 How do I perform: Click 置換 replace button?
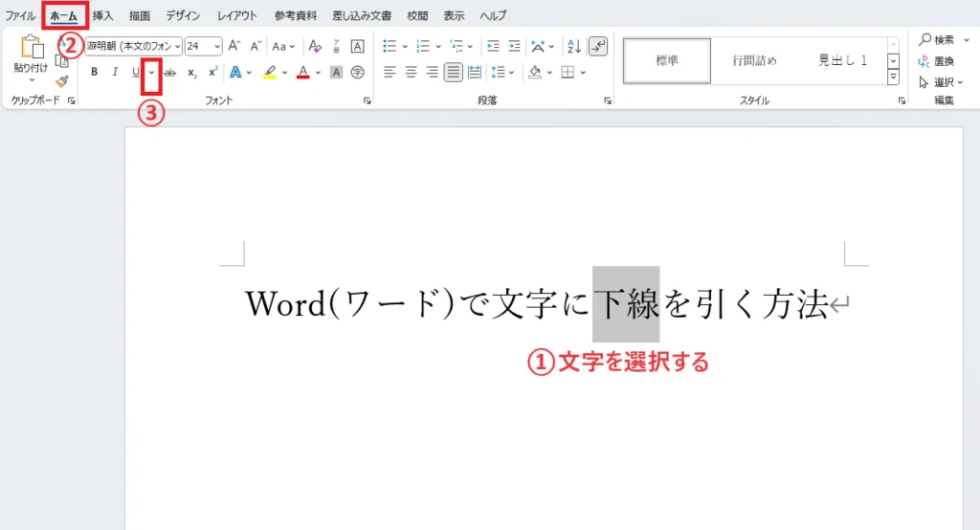(x=936, y=61)
